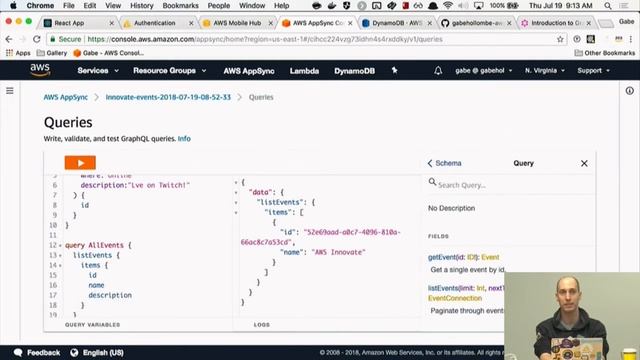Open Lambda shortcut in navbar
The height and width of the screenshot is (360, 640).
pyautogui.click(x=304, y=71)
